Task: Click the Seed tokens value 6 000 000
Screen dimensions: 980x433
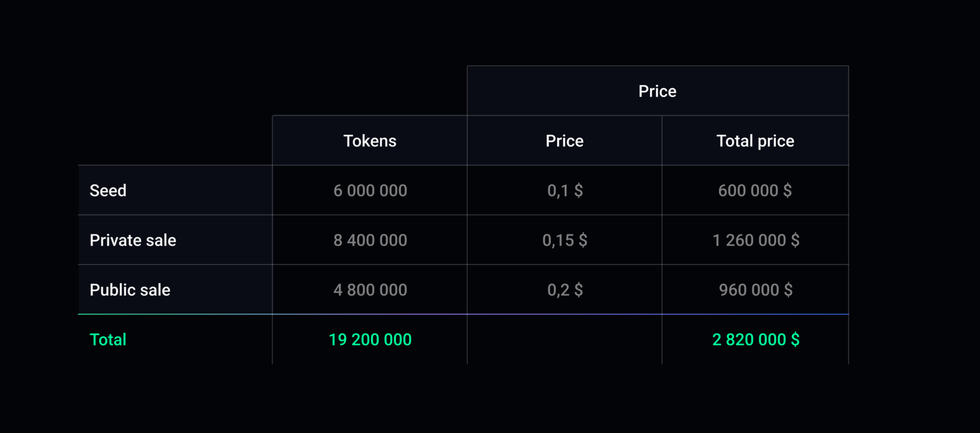Action: click(x=370, y=191)
